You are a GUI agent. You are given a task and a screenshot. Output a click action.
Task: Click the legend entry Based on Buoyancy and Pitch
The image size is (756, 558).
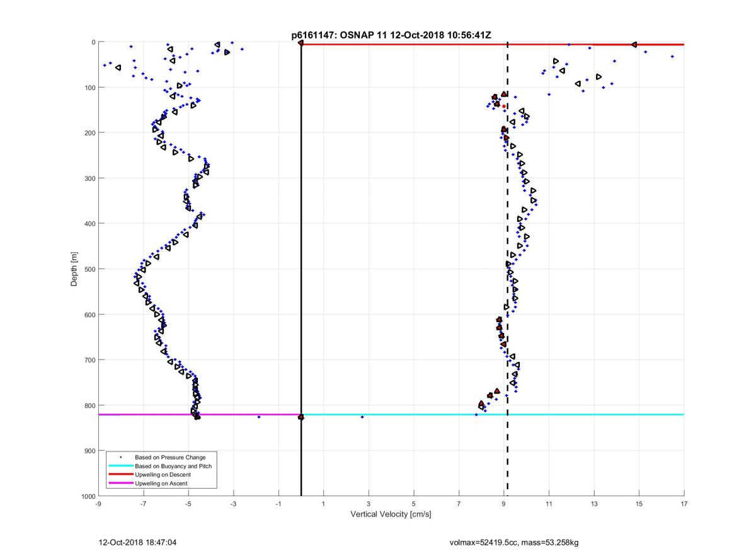click(173, 466)
